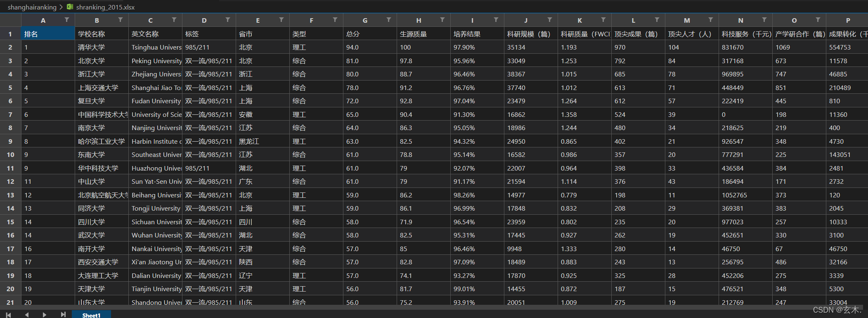This screenshot has height=318, width=868.
Task: Select the Tongji University cell
Action: tap(155, 208)
